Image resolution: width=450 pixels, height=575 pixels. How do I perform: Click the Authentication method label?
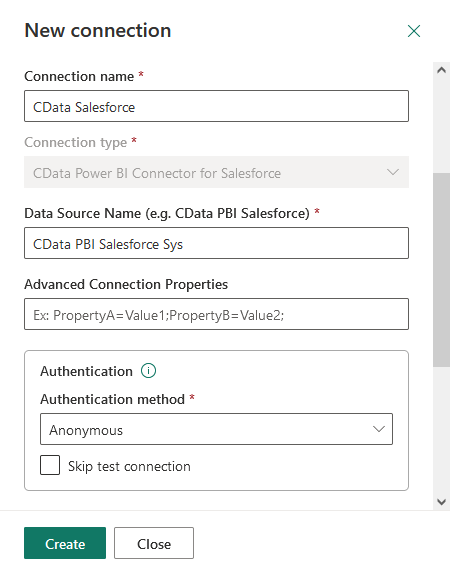113,399
